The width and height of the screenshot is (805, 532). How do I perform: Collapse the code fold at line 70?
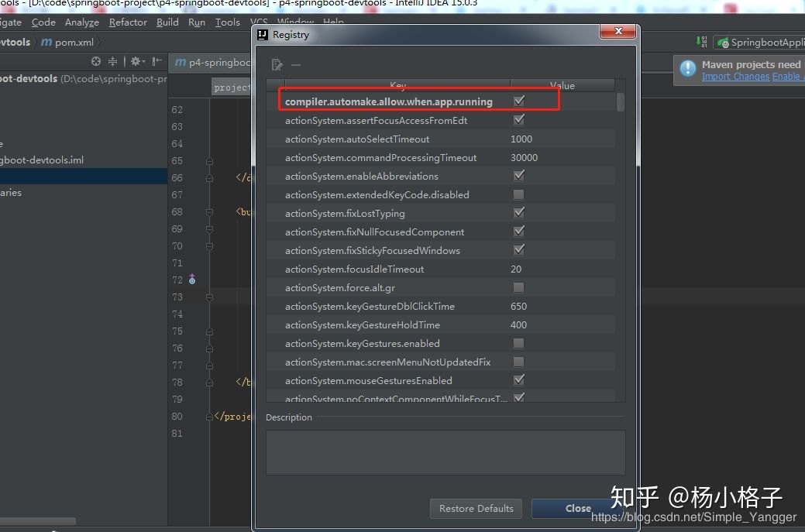click(x=209, y=246)
